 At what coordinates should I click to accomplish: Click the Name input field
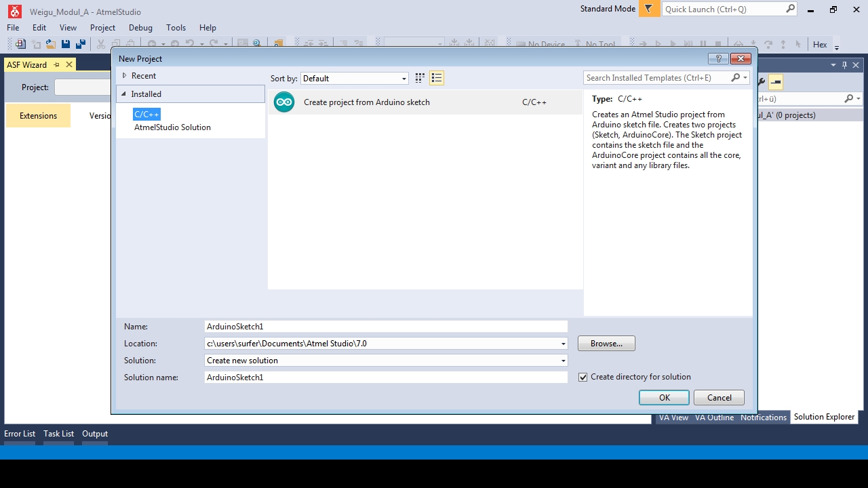pos(386,327)
